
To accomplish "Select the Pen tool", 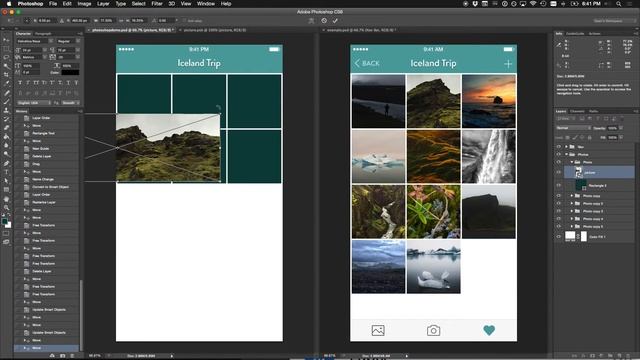I will tap(6, 163).
